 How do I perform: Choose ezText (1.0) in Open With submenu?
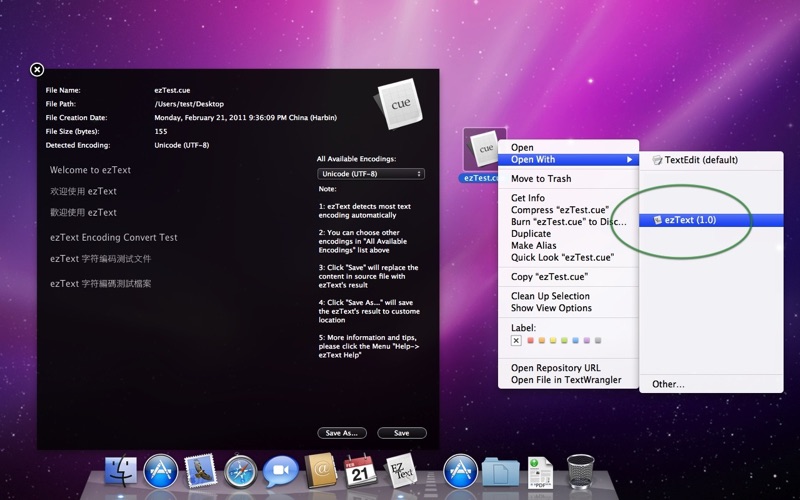point(711,220)
